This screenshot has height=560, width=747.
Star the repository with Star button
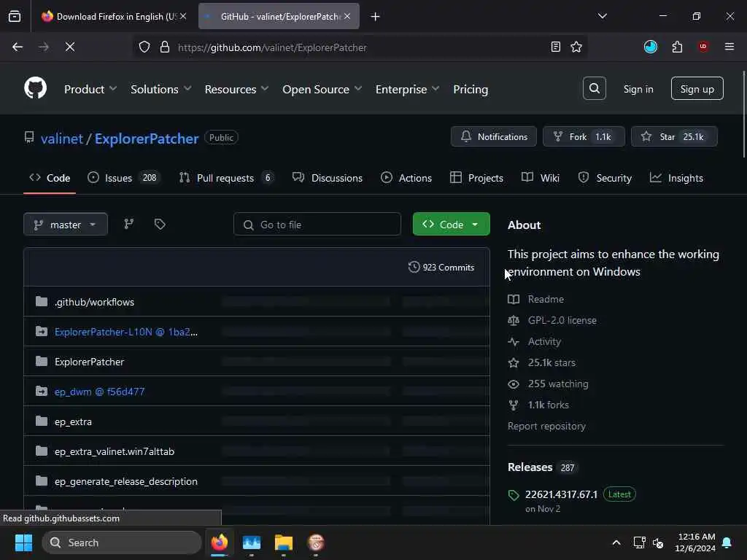pyautogui.click(x=674, y=136)
